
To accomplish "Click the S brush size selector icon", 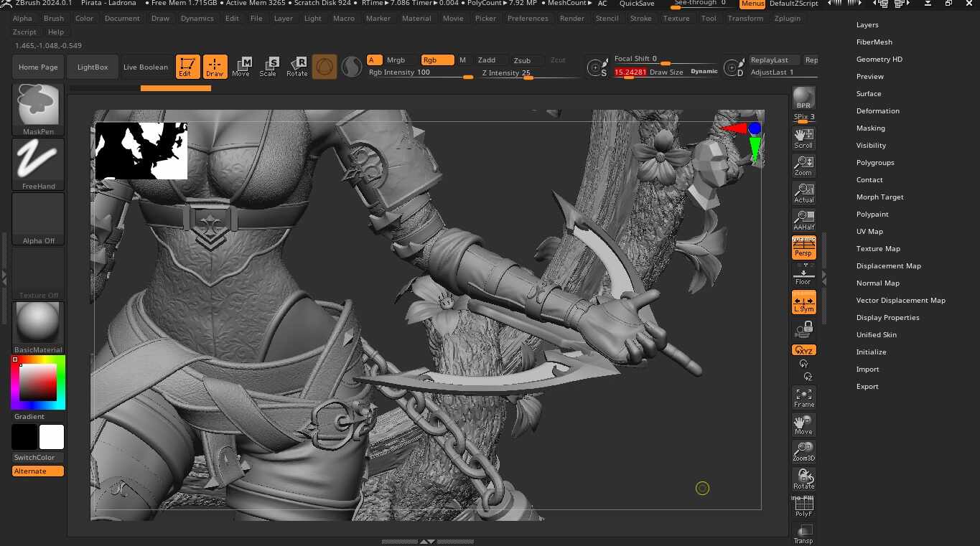I will pos(596,67).
